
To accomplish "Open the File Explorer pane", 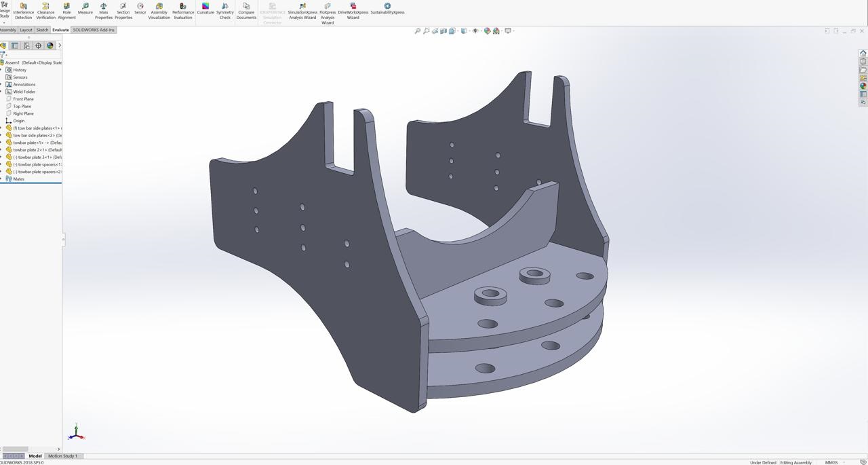I will 863,69.
